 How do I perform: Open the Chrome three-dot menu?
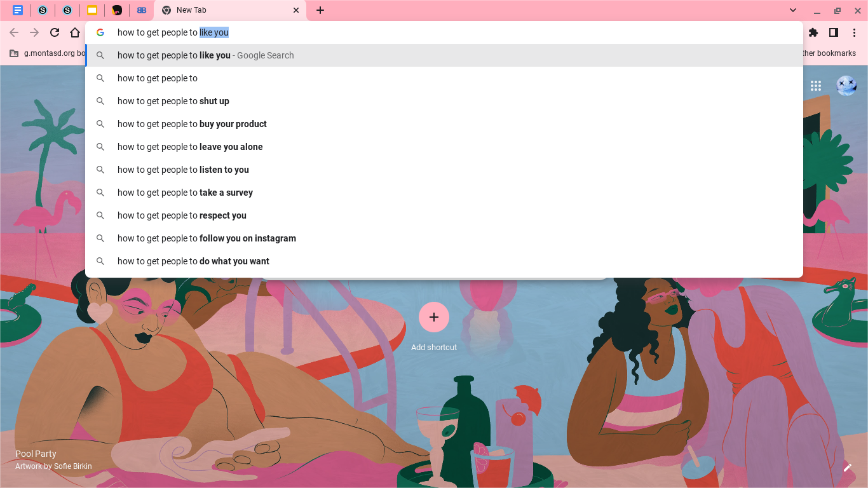pyautogui.click(x=854, y=32)
